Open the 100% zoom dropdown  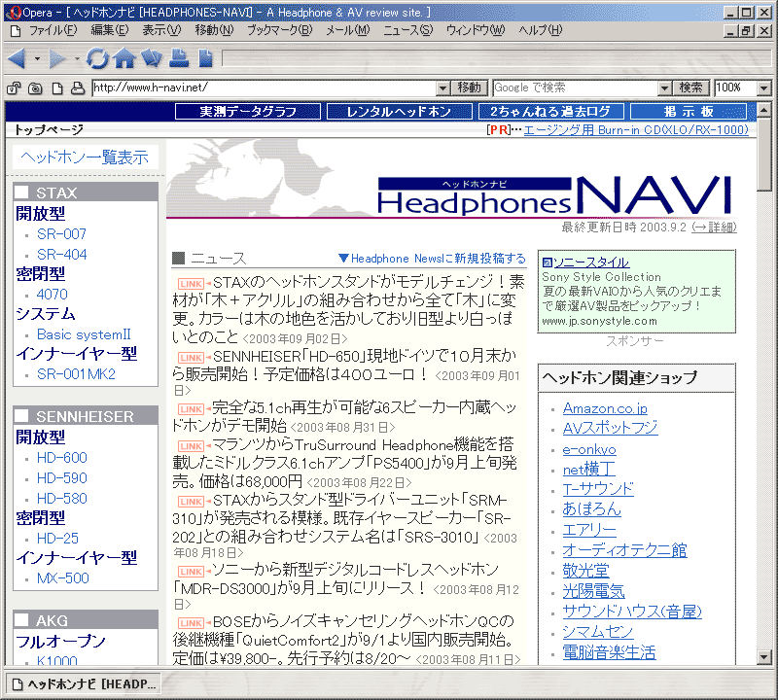pyautogui.click(x=764, y=88)
